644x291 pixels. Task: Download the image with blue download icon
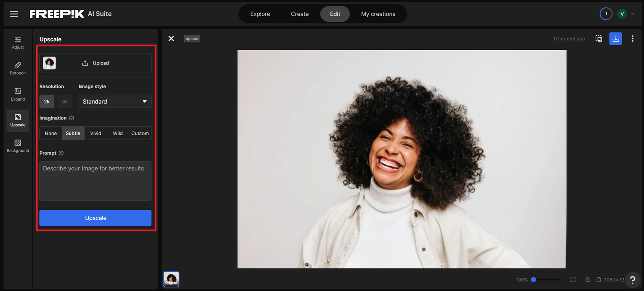point(615,39)
